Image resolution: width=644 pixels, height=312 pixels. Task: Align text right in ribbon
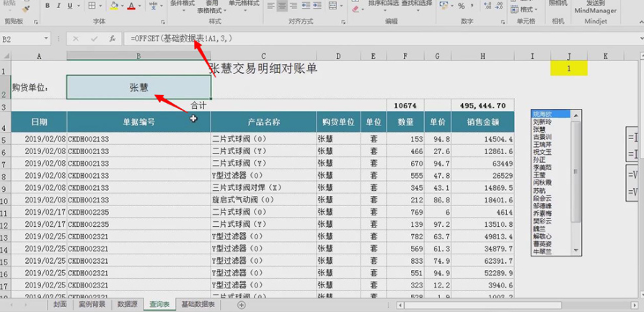(294, 6)
